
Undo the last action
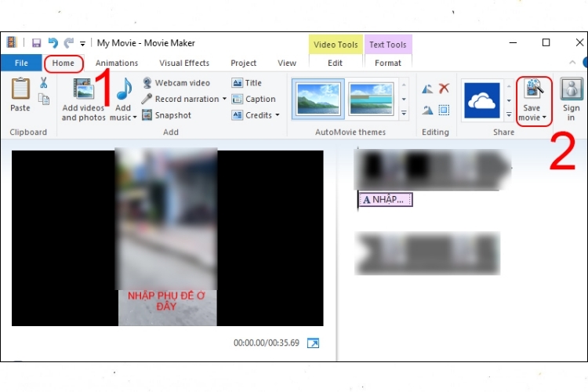click(x=53, y=43)
